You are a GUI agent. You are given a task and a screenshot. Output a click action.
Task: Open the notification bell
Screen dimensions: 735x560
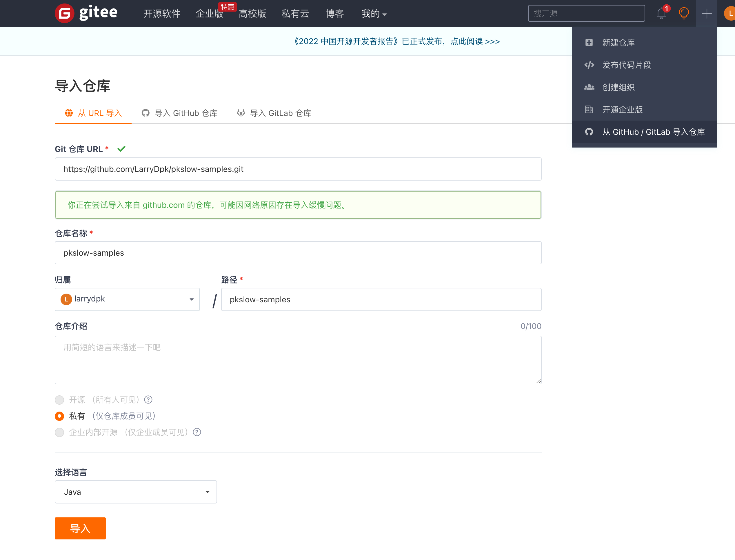pos(662,13)
